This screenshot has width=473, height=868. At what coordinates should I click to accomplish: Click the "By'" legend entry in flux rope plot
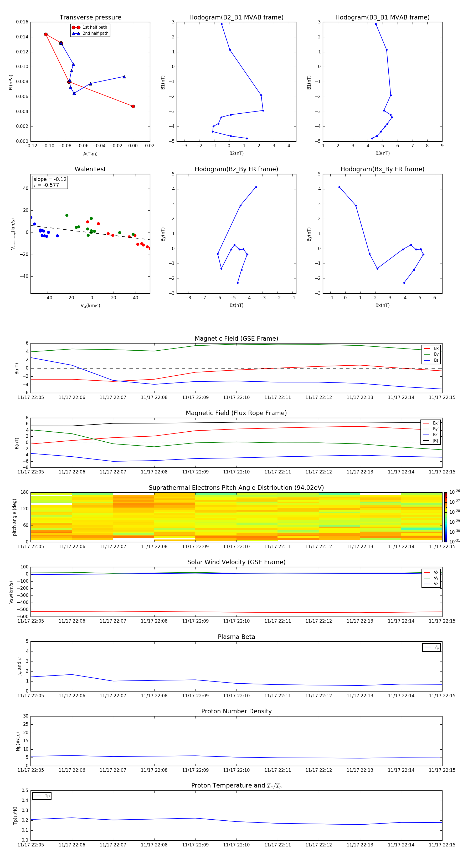coord(431,429)
